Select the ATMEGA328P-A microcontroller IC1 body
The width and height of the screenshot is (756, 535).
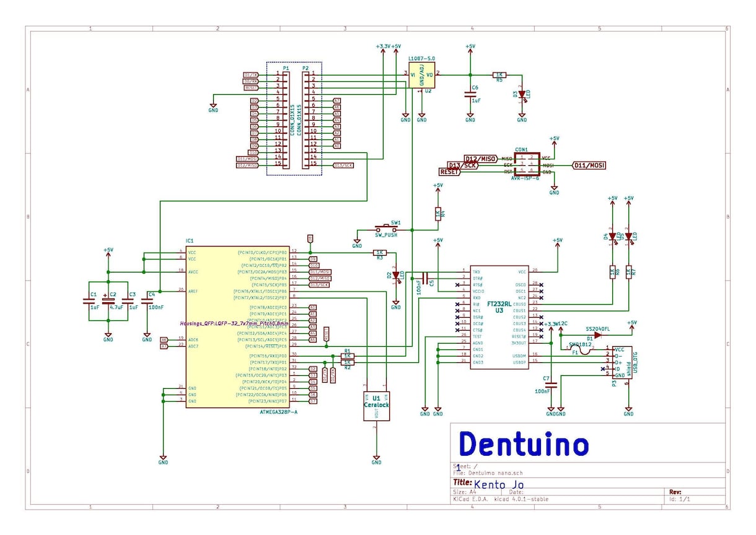click(x=238, y=327)
